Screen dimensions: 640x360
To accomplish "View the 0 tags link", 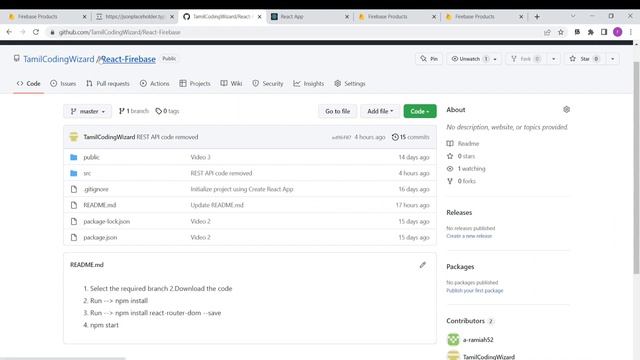I will coord(167,111).
